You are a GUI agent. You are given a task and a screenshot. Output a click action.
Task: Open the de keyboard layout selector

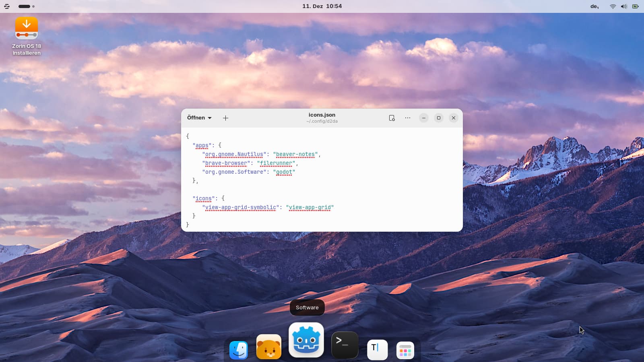594,6
